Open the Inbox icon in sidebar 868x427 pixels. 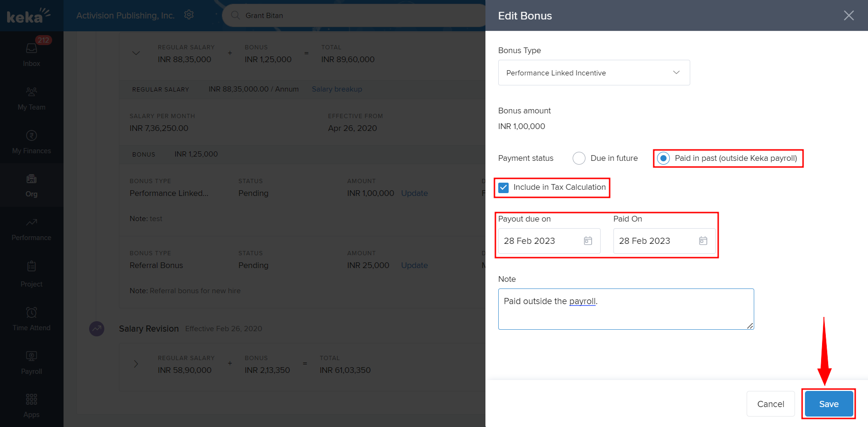[x=31, y=48]
